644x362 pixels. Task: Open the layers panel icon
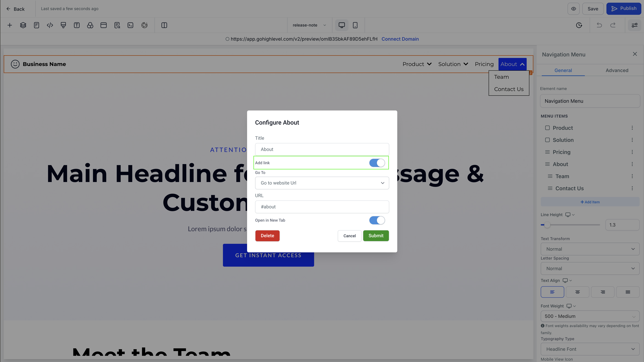[x=23, y=25]
